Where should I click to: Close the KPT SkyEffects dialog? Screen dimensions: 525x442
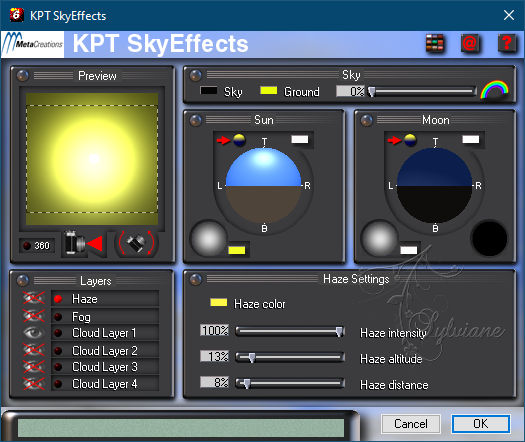tap(509, 15)
